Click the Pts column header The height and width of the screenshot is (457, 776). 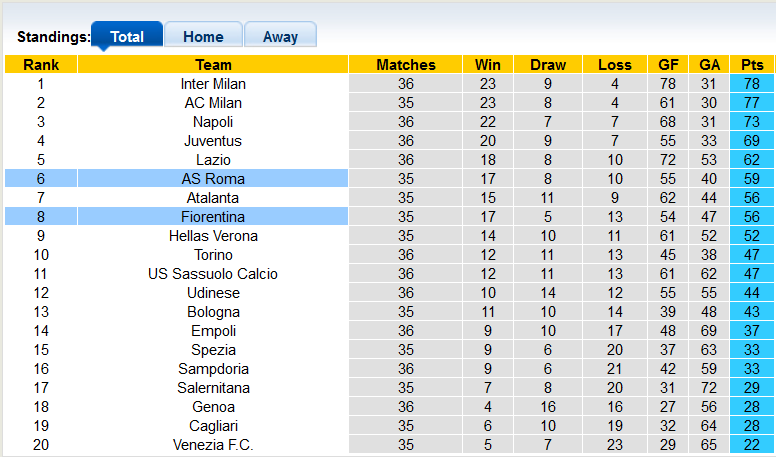pos(752,64)
